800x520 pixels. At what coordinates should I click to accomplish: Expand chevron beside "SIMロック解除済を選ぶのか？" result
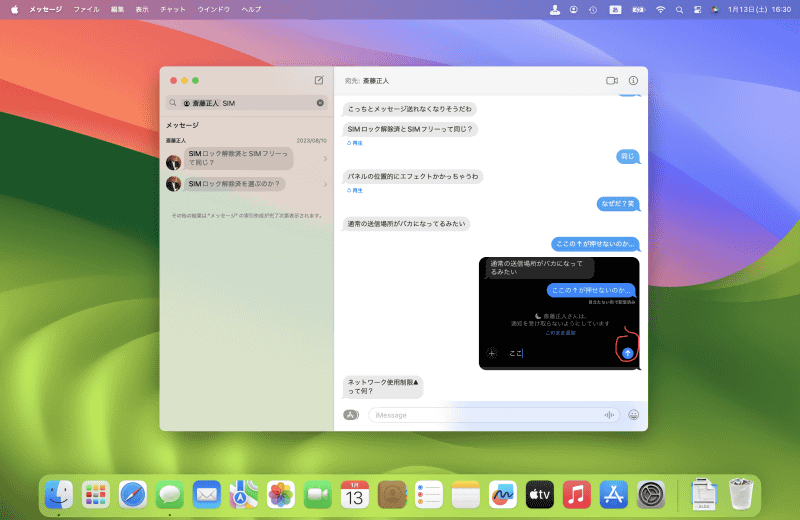pyautogui.click(x=325, y=184)
